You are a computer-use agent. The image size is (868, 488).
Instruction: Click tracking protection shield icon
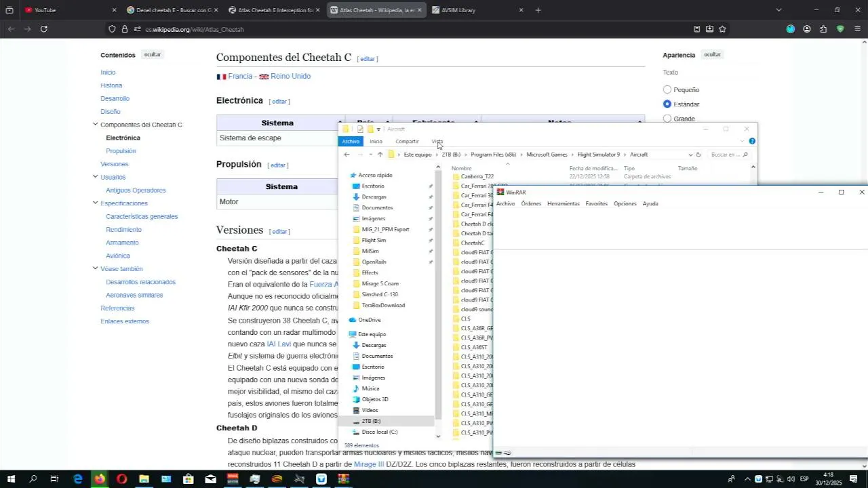112,29
